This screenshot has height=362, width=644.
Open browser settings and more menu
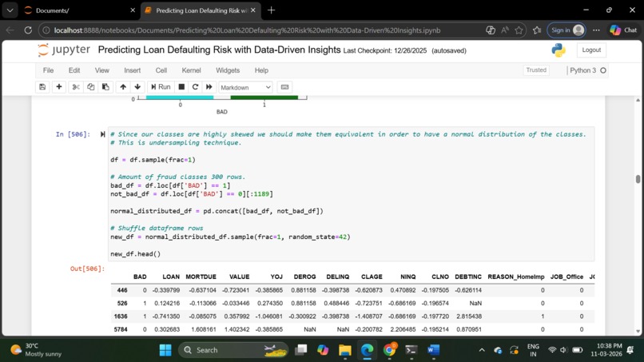[x=596, y=30]
